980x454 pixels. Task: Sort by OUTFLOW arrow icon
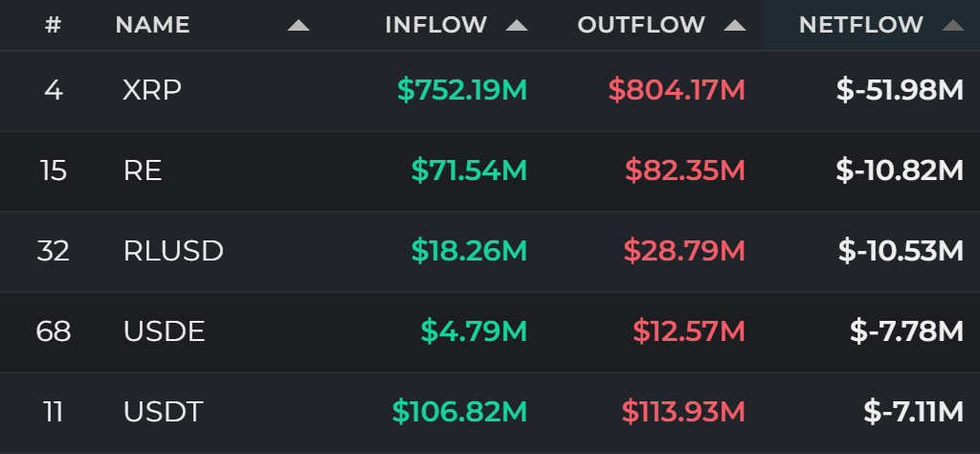pos(734,25)
